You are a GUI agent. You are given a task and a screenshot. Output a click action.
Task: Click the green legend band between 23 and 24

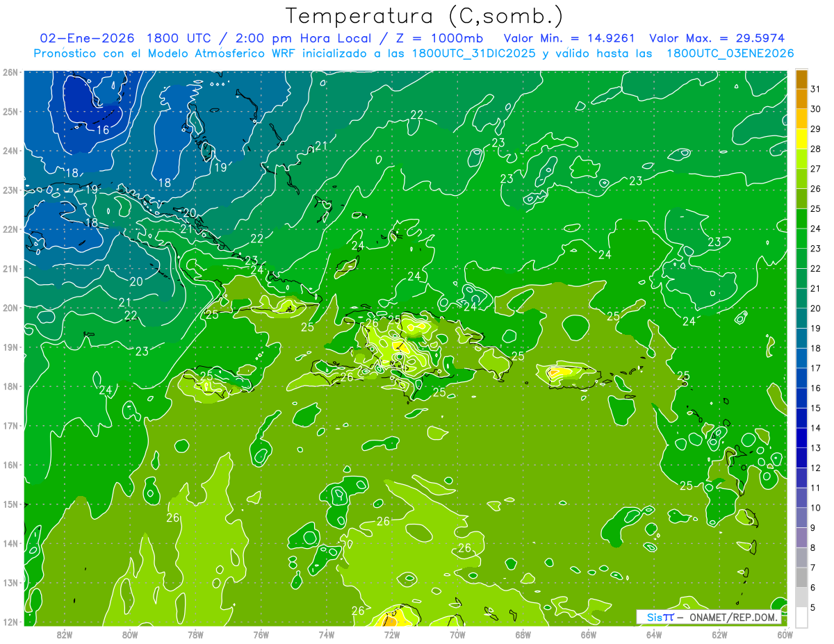click(801, 238)
